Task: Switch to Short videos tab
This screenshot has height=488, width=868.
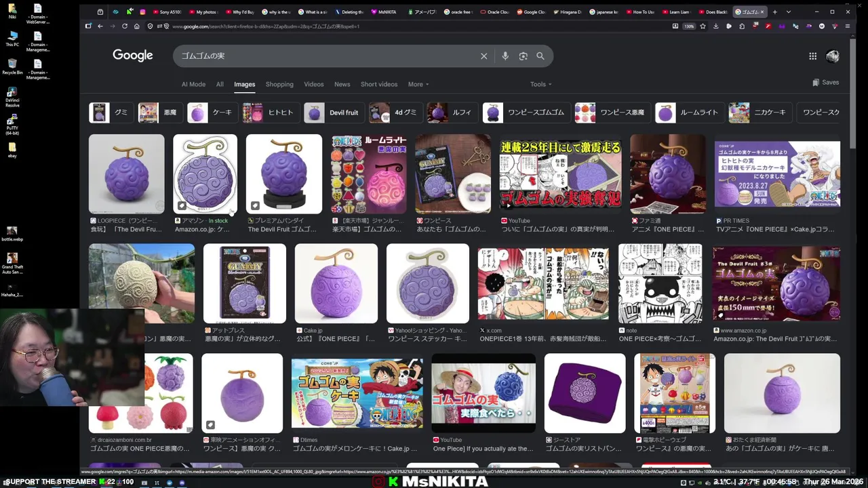Action: point(379,85)
